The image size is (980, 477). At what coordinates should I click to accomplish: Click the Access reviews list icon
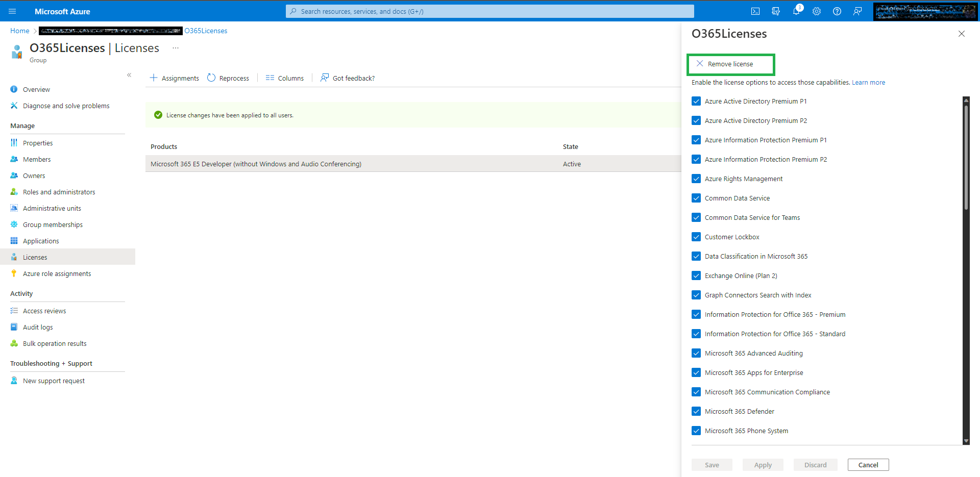click(14, 311)
